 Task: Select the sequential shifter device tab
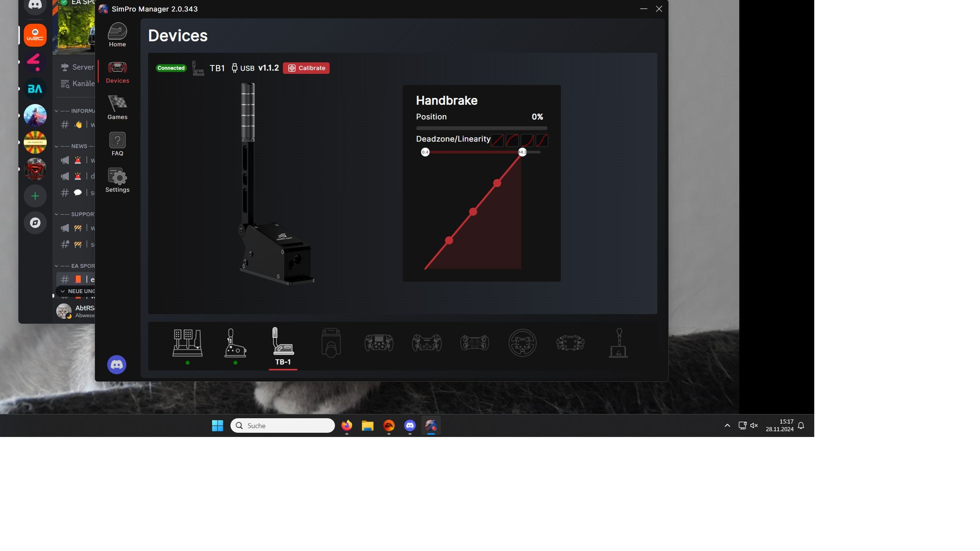(x=235, y=343)
